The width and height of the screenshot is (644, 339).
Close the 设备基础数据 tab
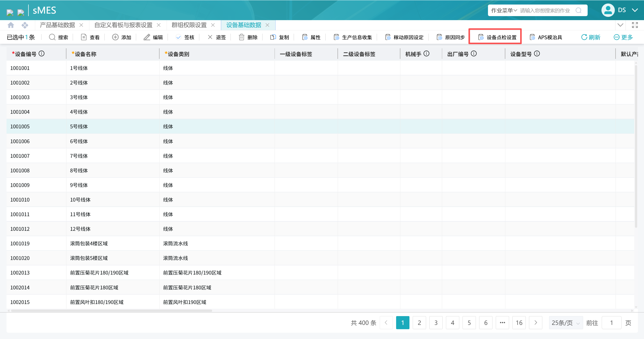[x=268, y=25]
